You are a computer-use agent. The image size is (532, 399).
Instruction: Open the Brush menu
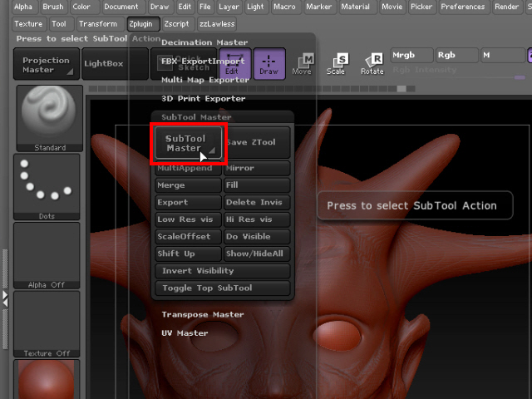pyautogui.click(x=53, y=7)
